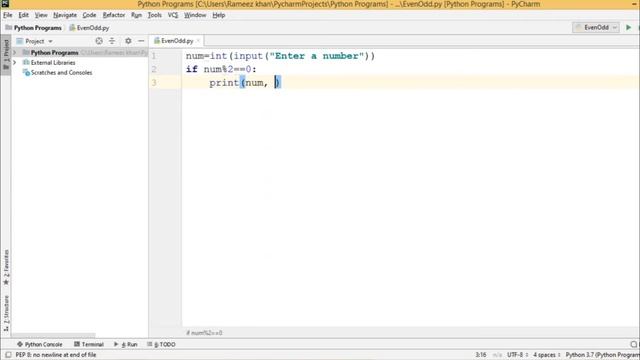
Task: Hide the Project panel with minus icon
Action: 141,41
